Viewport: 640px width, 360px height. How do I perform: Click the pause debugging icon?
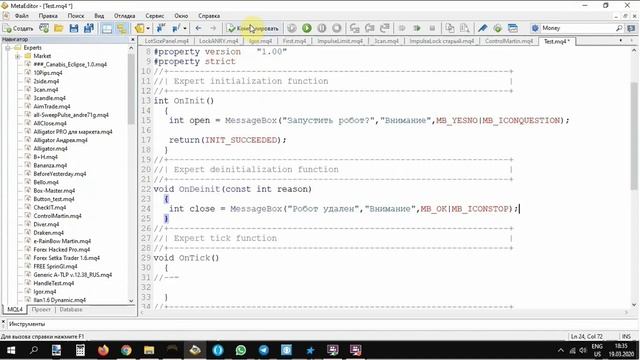[322, 28]
